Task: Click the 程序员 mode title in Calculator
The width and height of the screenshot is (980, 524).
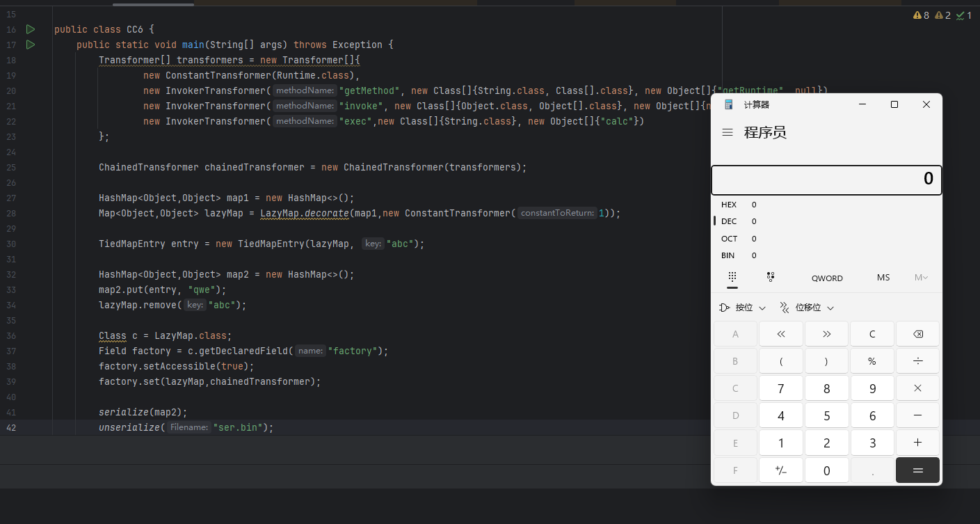Action: [x=765, y=132]
